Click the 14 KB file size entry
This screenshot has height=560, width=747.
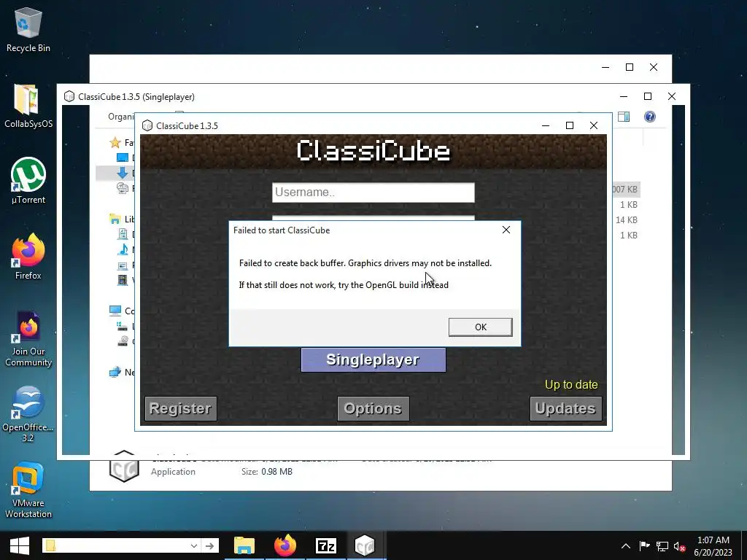[x=626, y=220]
